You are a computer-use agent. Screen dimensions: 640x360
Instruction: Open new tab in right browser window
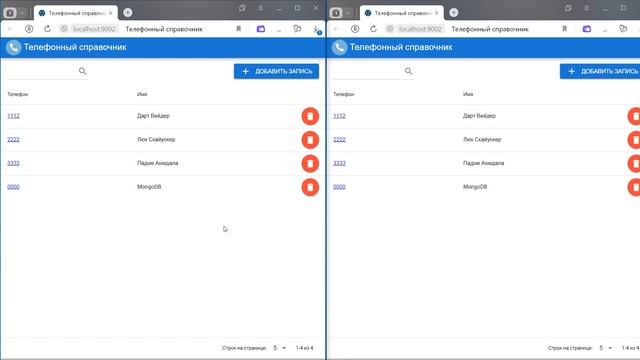click(x=453, y=13)
